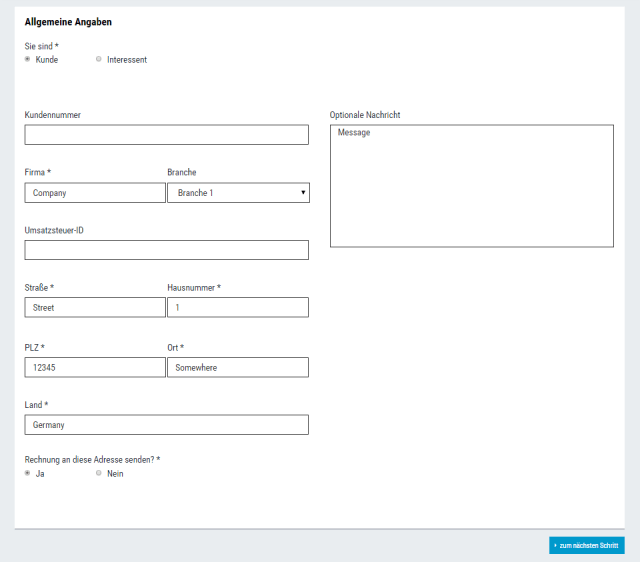
Task: Click the Straße field containing Street
Action: coord(95,308)
